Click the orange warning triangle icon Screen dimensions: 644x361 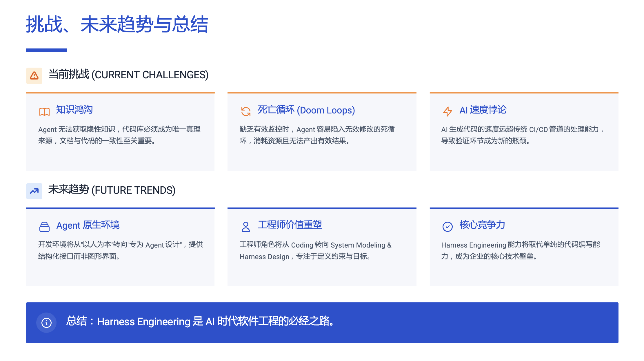point(34,76)
